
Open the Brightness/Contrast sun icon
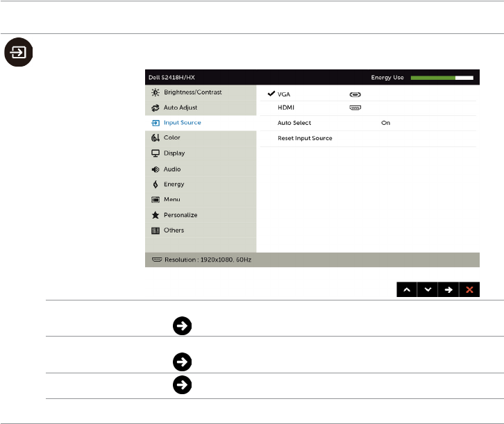pos(156,92)
